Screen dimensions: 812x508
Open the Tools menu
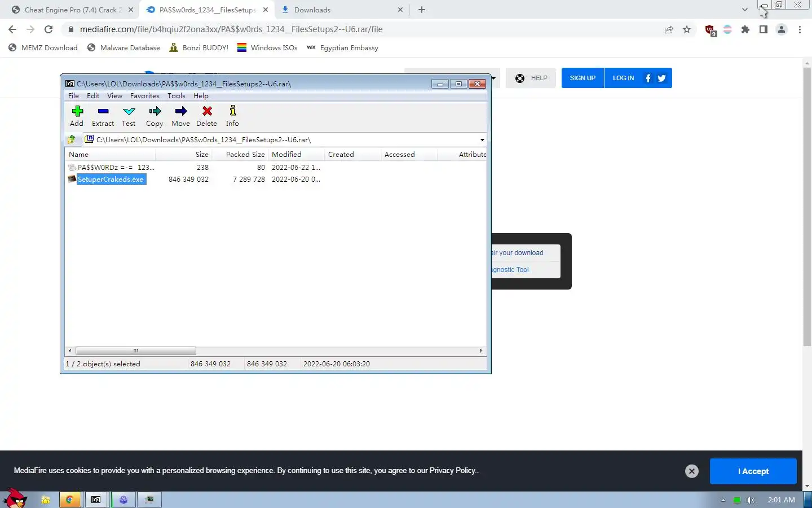click(x=176, y=96)
